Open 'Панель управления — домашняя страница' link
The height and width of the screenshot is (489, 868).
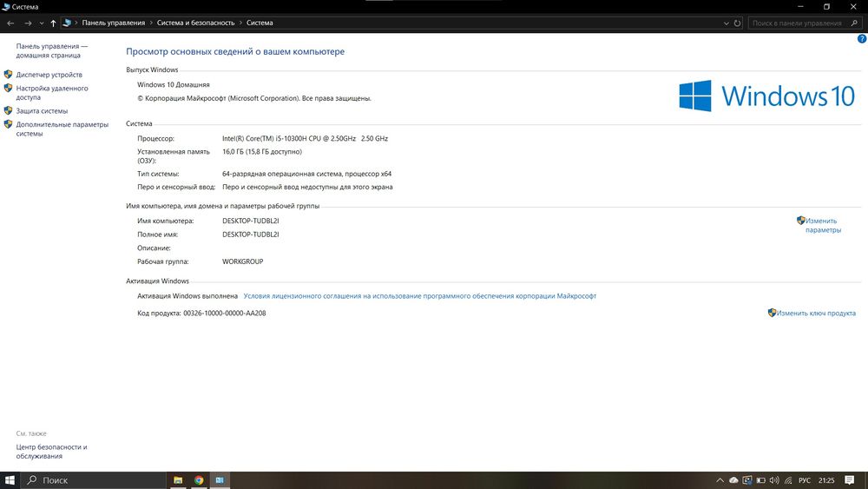click(51, 51)
